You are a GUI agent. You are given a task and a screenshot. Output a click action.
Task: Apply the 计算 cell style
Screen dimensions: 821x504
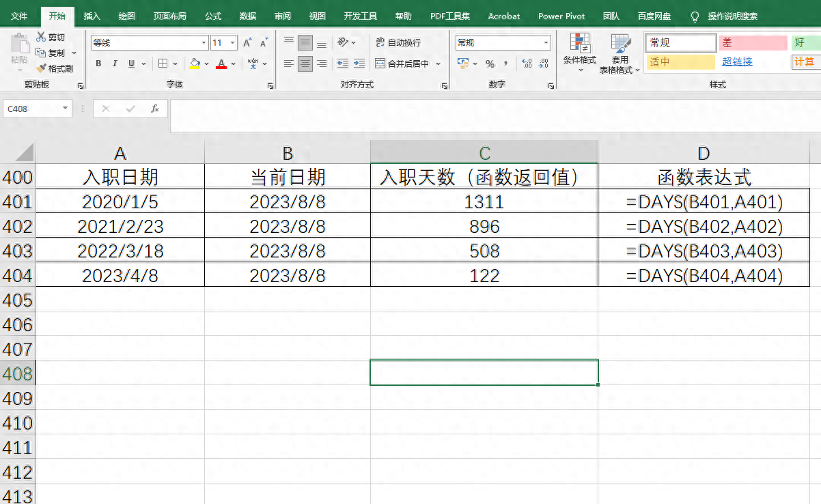click(x=806, y=61)
